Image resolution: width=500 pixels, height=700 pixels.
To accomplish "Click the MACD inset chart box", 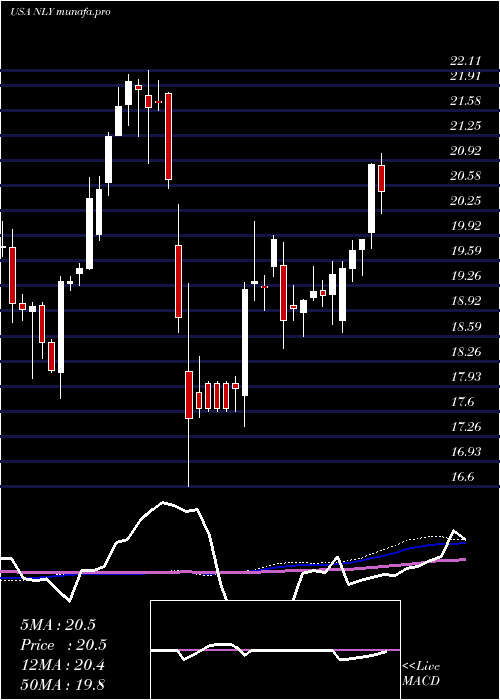I will point(275,650).
